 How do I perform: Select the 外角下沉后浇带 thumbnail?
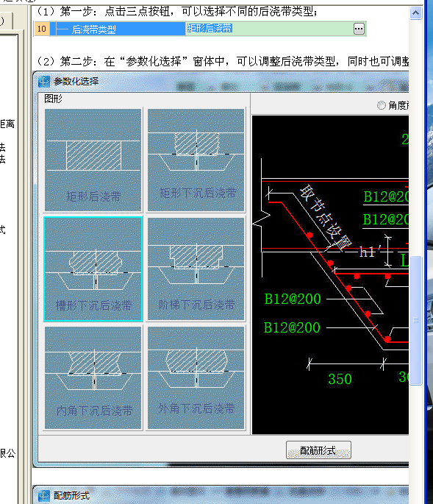point(196,377)
